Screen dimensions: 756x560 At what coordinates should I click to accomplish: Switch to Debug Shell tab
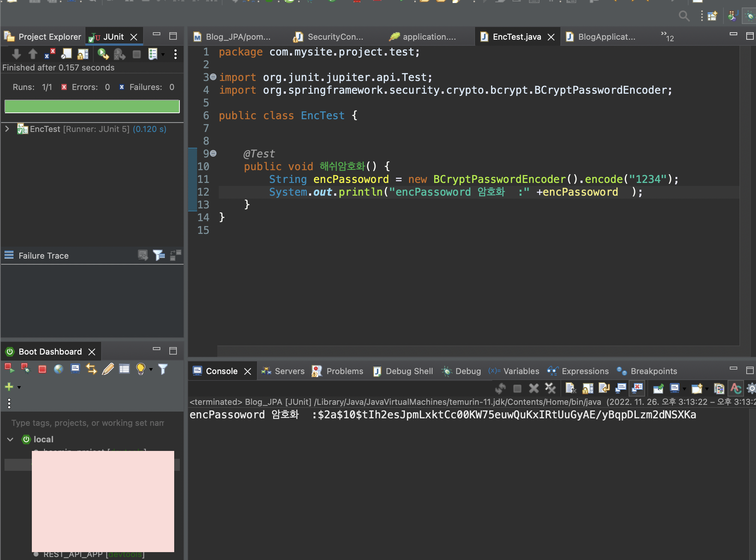(x=403, y=371)
